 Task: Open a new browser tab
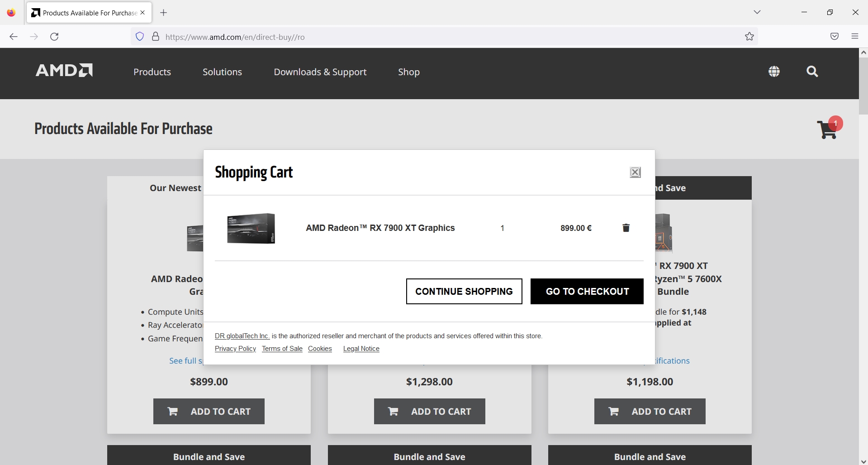point(164,13)
